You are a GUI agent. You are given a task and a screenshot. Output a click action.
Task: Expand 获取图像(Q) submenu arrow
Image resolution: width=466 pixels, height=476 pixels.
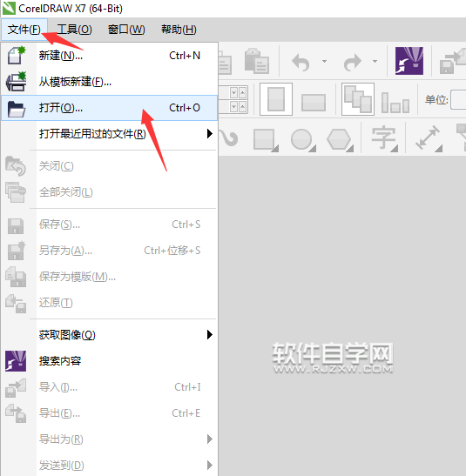(x=209, y=334)
